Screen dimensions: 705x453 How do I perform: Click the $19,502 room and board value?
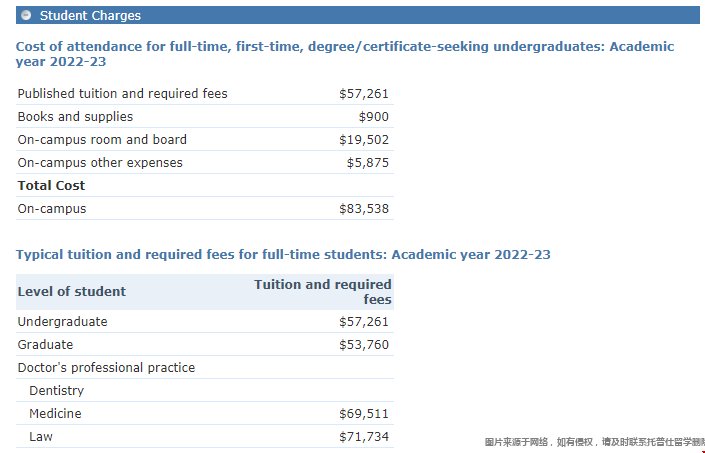[x=364, y=140]
